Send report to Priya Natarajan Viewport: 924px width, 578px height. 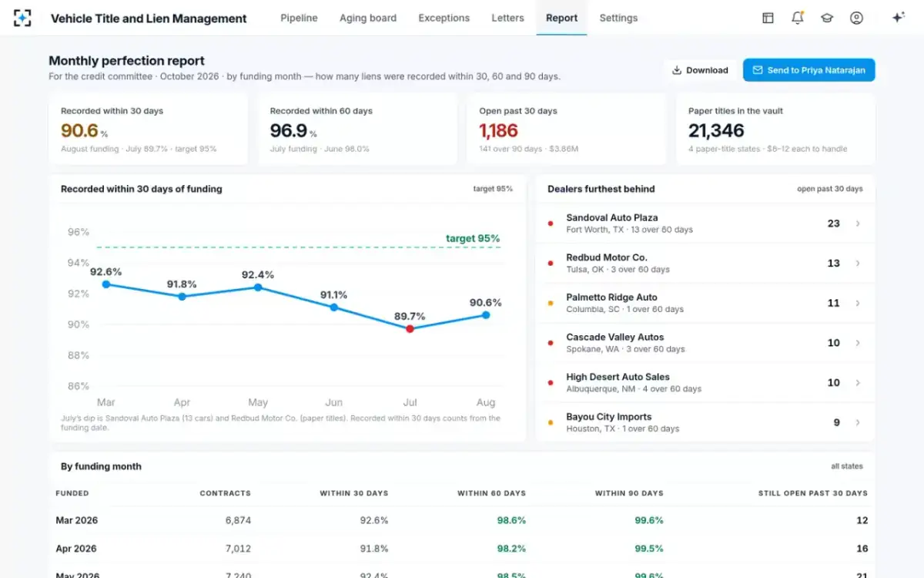point(808,70)
